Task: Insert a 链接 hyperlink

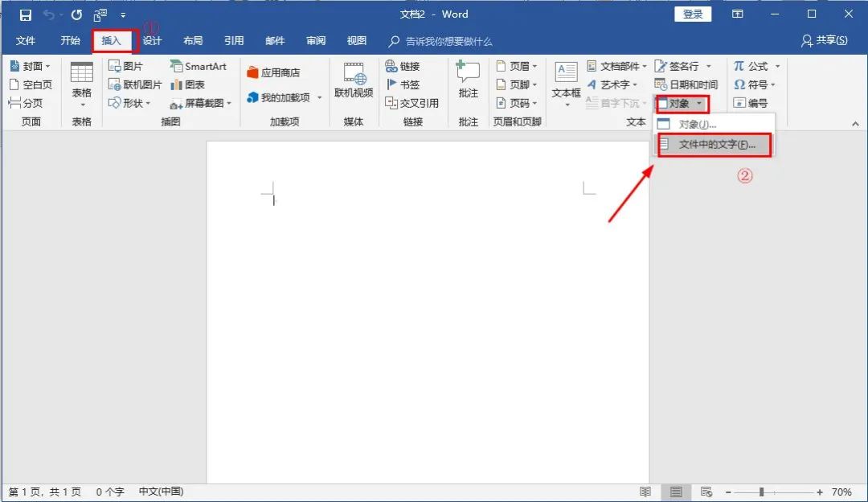Action: click(403, 66)
